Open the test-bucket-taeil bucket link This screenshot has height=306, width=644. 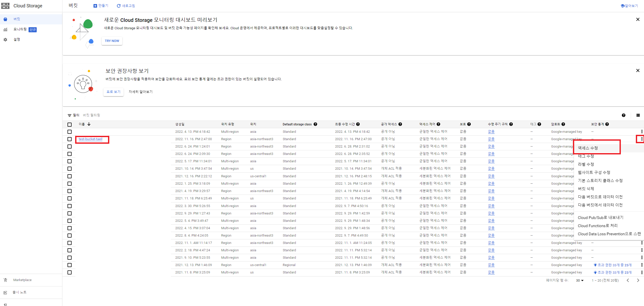click(90, 139)
